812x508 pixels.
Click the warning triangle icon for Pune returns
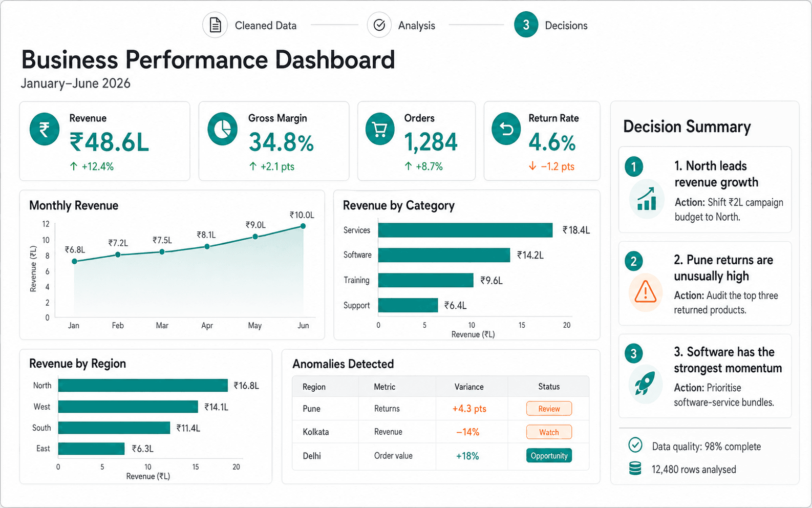tap(646, 292)
